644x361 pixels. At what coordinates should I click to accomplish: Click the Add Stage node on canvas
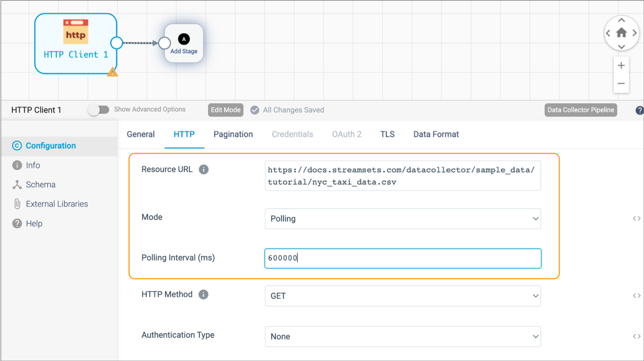click(183, 43)
